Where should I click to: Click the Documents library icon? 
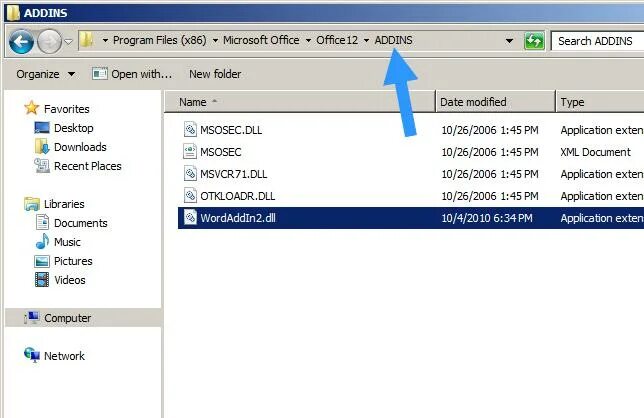click(42, 223)
